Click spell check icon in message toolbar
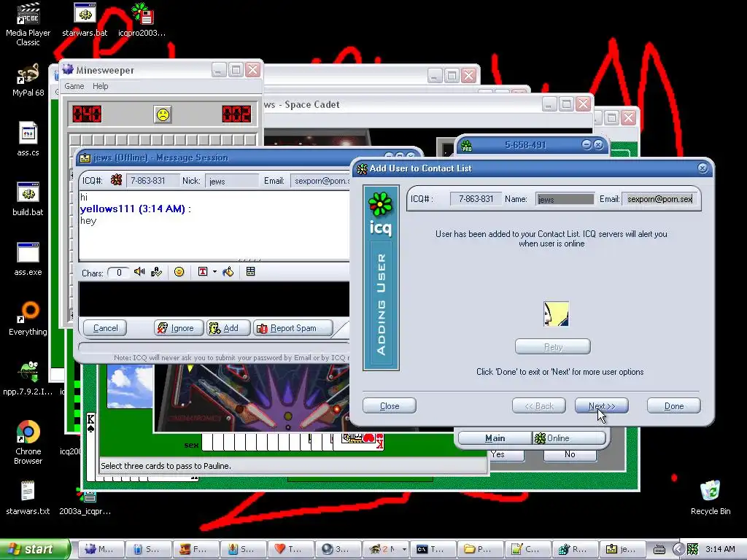The height and width of the screenshot is (560, 747). click(156, 271)
